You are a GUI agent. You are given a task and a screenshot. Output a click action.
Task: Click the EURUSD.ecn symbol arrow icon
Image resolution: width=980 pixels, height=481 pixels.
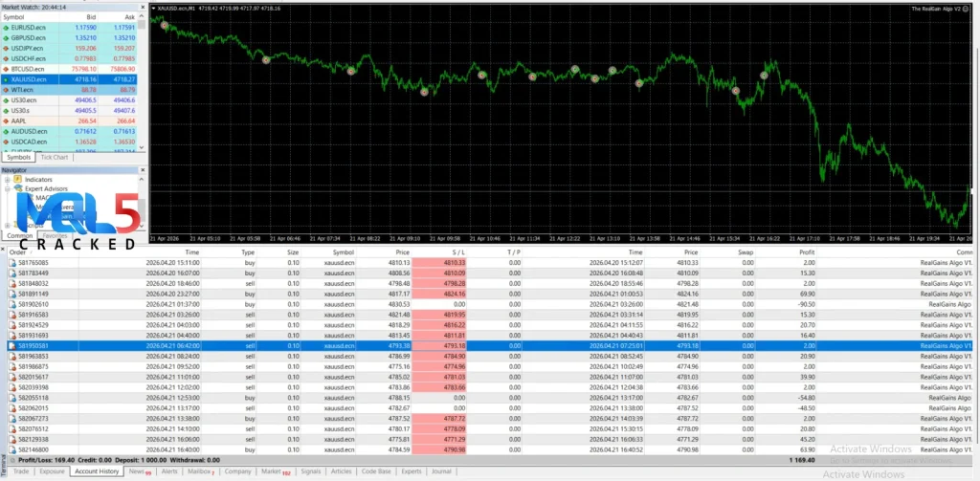(6, 28)
